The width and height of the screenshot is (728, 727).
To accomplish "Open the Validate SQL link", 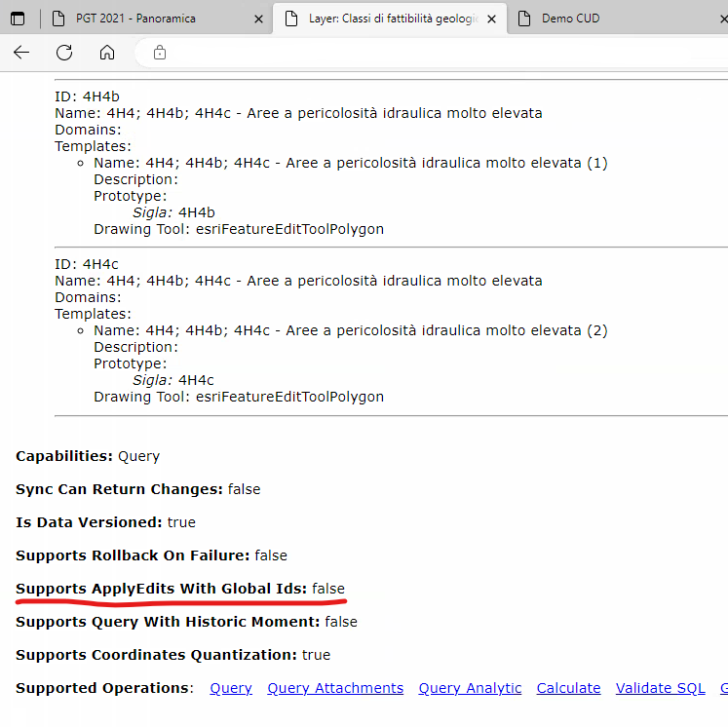I will pos(660,688).
